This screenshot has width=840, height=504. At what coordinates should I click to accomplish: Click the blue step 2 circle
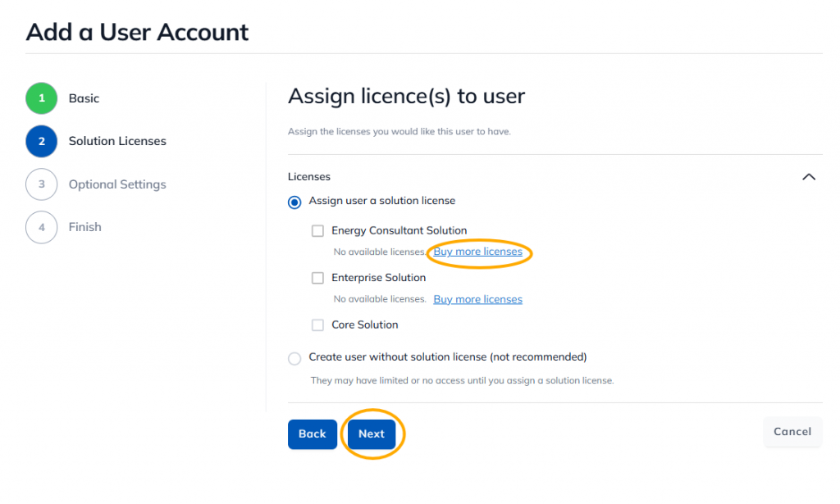[42, 141]
